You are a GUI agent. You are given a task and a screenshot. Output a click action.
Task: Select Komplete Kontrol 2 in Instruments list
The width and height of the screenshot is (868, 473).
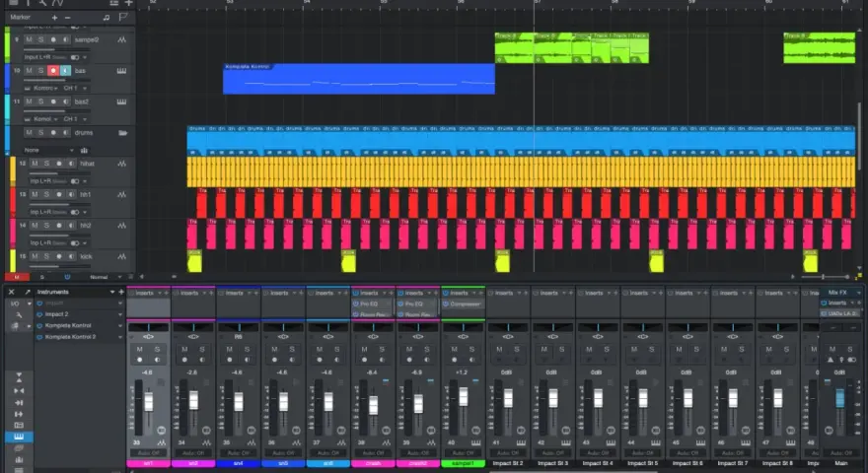tap(70, 337)
